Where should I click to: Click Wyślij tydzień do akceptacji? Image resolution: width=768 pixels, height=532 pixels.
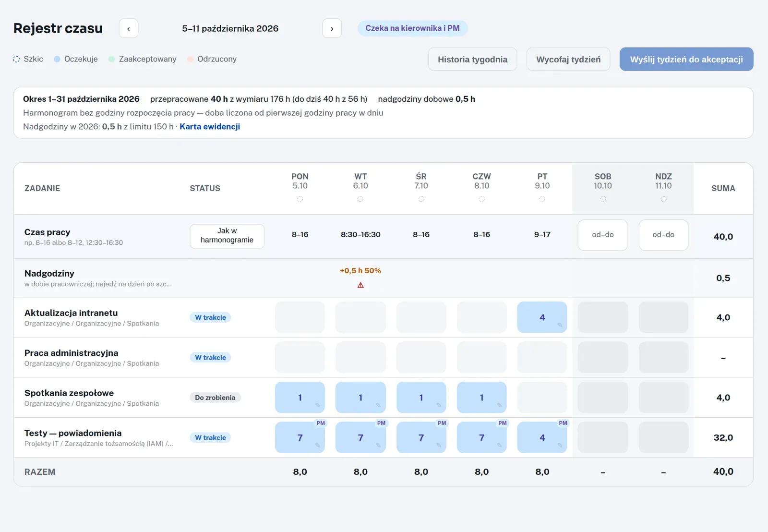point(686,59)
